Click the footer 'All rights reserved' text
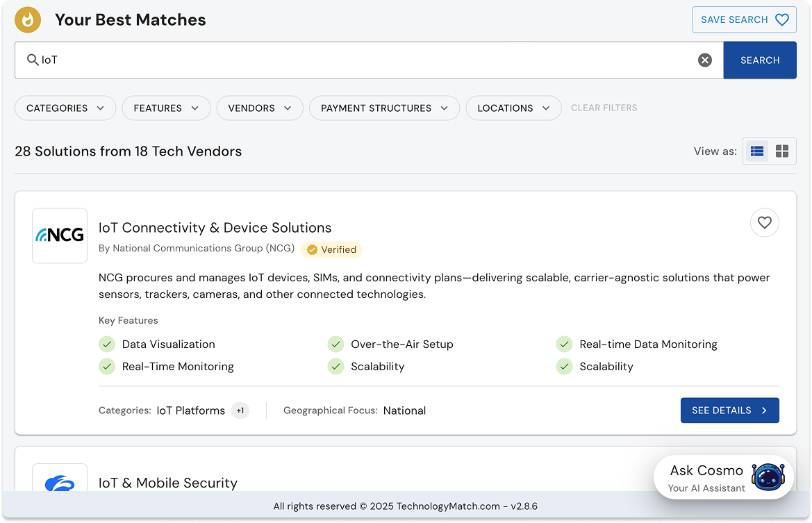The image size is (812, 523). click(405, 506)
